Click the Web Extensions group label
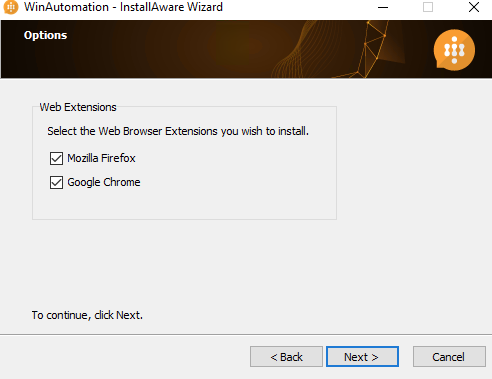 tap(78, 107)
